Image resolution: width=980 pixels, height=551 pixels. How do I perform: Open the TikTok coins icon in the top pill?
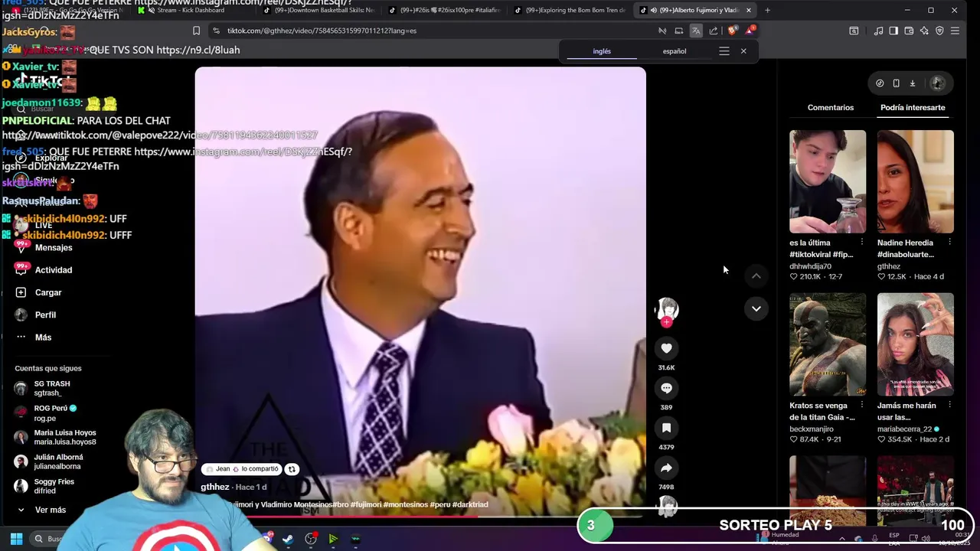coord(880,83)
